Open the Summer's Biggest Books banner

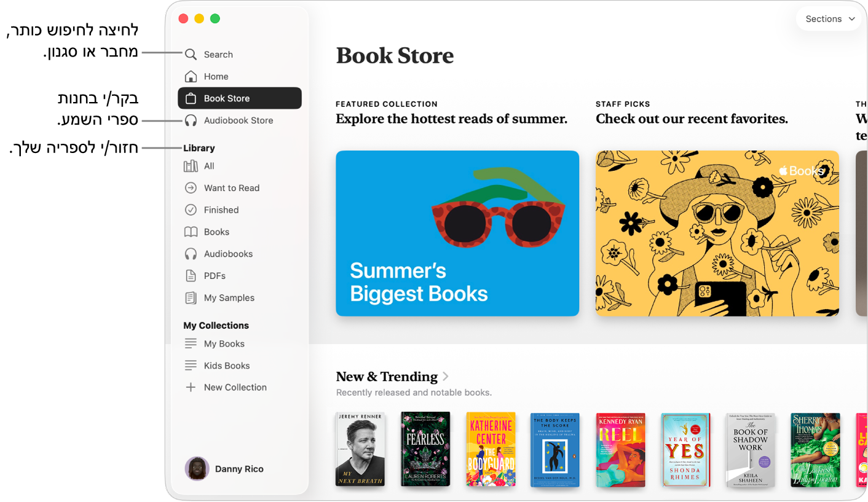tap(457, 233)
